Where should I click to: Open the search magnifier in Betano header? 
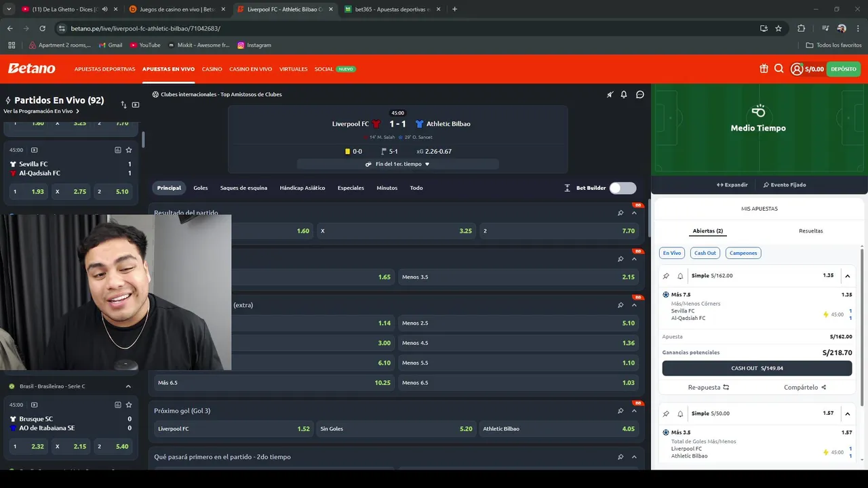point(778,68)
